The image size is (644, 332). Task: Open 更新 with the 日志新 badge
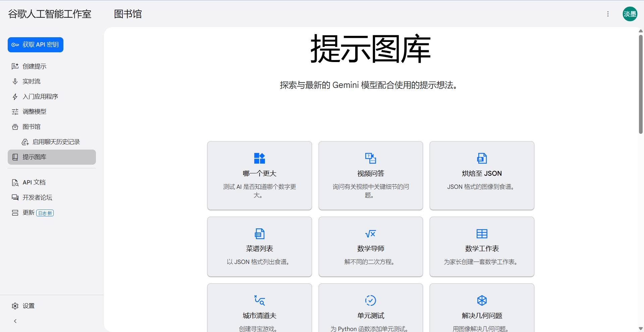33,213
